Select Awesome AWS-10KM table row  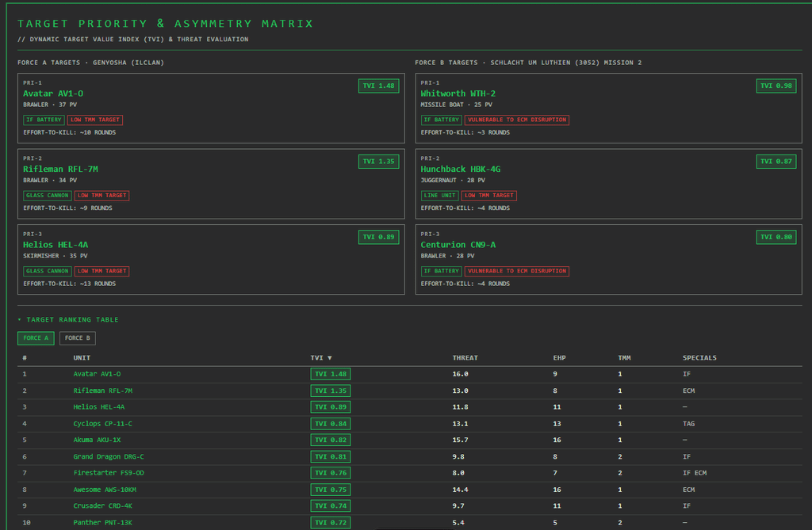point(410,490)
